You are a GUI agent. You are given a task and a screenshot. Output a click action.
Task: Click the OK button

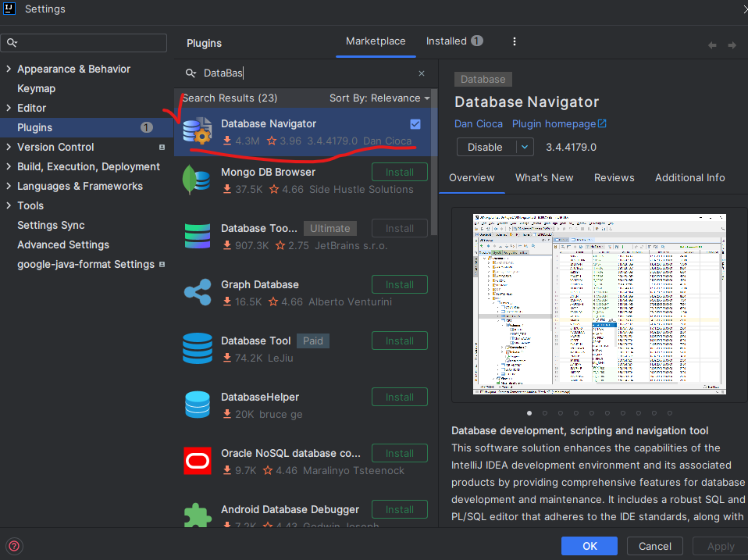click(589, 546)
